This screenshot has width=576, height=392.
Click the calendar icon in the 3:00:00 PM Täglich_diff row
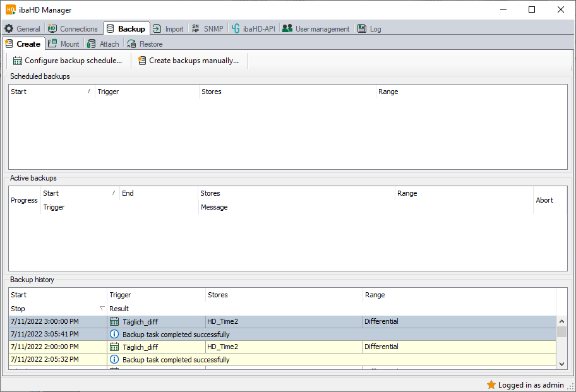(x=114, y=321)
